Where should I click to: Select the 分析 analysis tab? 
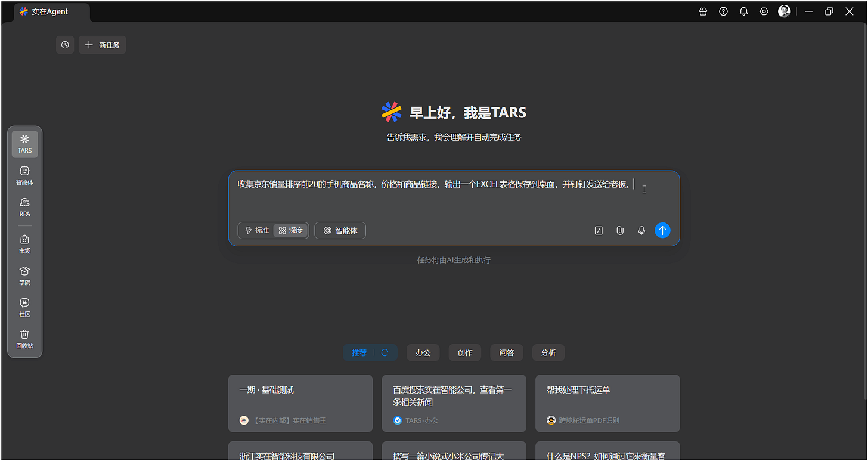coord(548,352)
